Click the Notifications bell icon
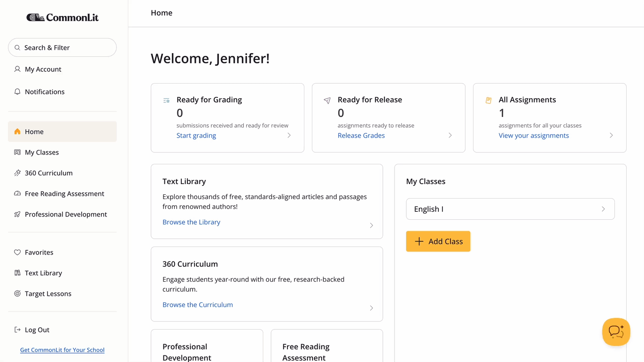This screenshot has width=644, height=362. 17,92
